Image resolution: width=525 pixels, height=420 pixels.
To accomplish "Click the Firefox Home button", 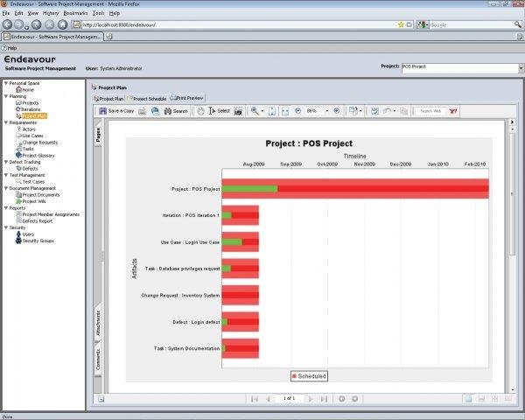I will tap(63, 24).
